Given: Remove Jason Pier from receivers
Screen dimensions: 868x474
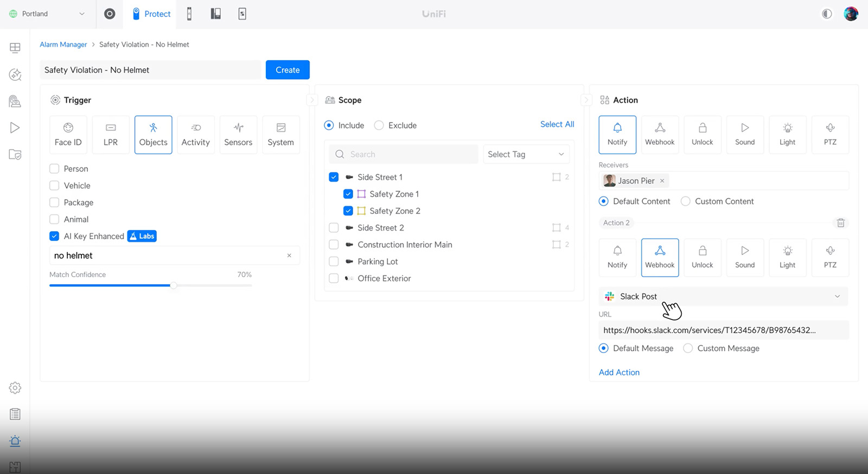Looking at the screenshot, I should [662, 181].
